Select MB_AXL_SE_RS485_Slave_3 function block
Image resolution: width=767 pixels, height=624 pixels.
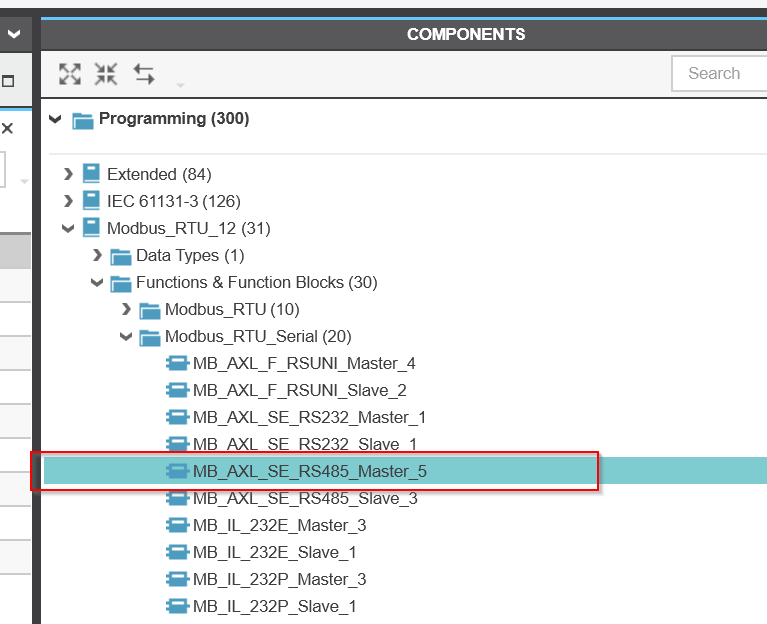[305, 498]
